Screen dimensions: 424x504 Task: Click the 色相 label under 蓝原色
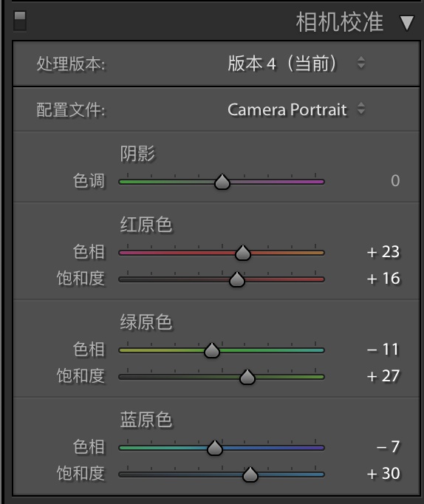click(x=89, y=447)
